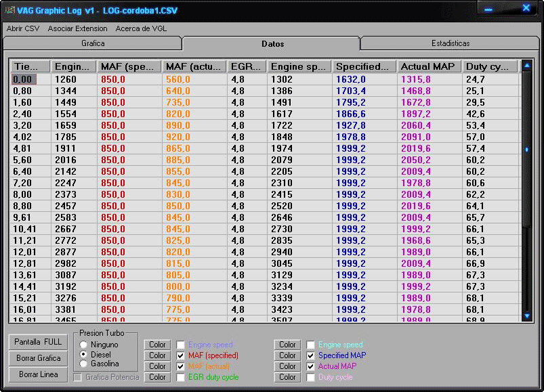Click the Borrar Linea button
This screenshot has width=544, height=392.
pos(39,374)
